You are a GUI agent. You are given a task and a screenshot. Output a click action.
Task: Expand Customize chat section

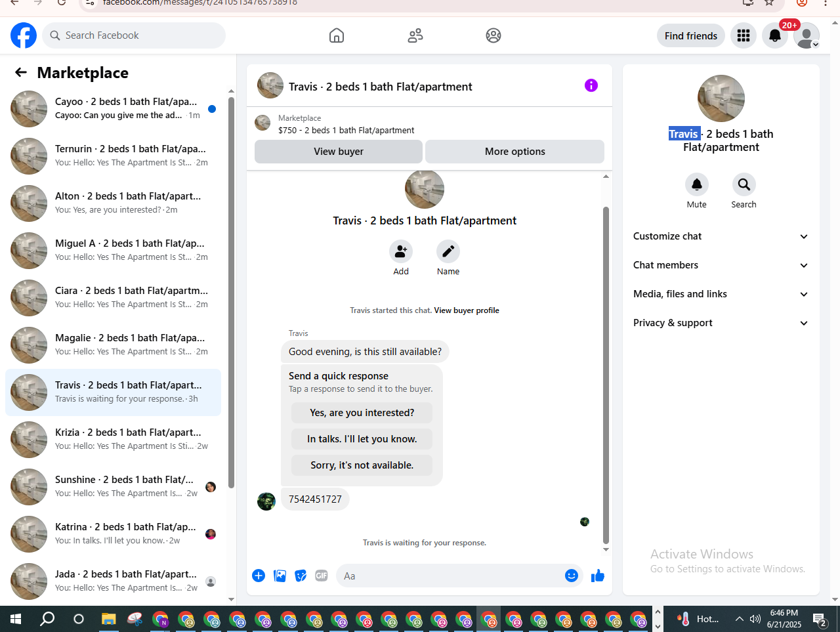click(721, 236)
